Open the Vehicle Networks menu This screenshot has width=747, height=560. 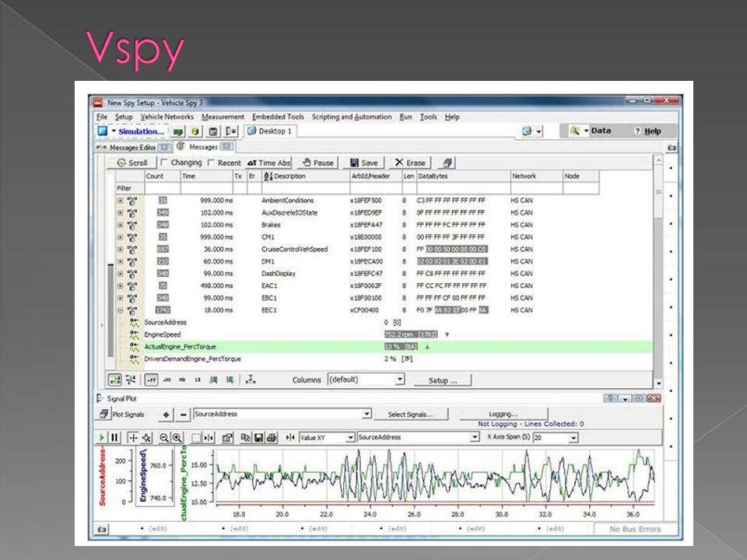click(x=167, y=117)
